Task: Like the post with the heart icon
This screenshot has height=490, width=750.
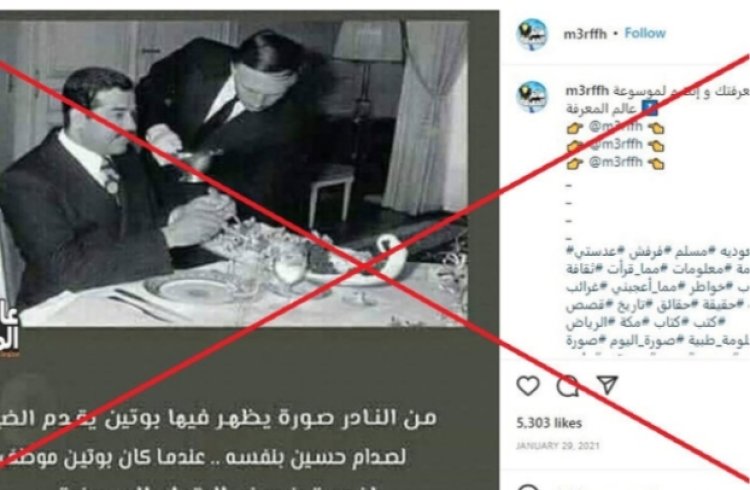Action: point(528,386)
